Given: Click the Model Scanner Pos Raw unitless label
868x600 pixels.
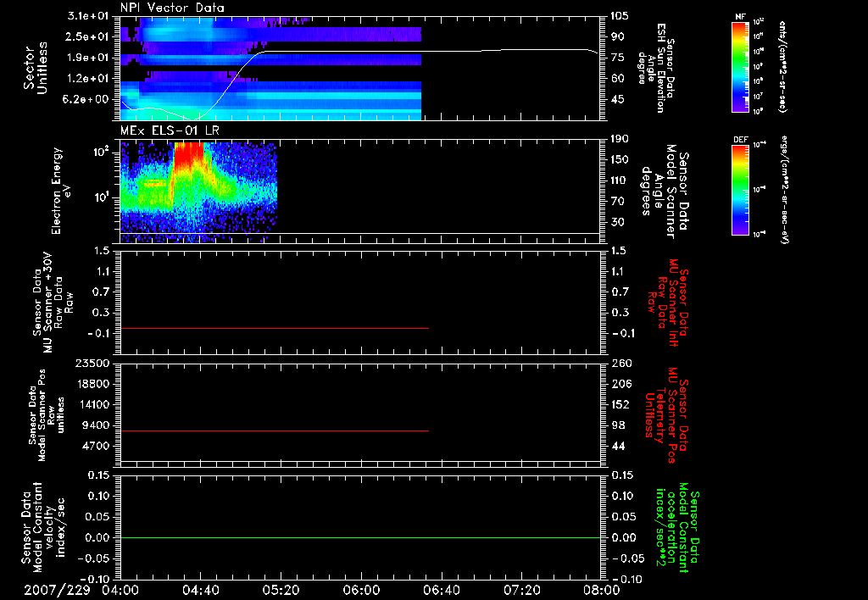Looking at the screenshot, I should coord(47,415).
